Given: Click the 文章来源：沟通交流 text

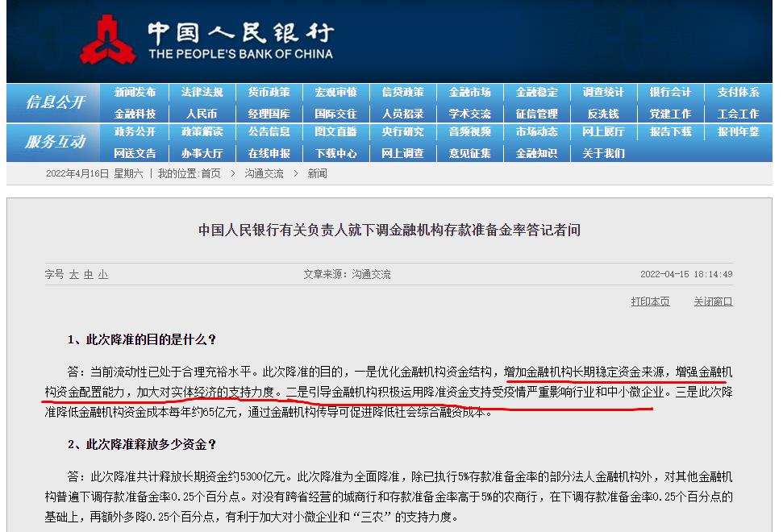Looking at the screenshot, I should [347, 275].
